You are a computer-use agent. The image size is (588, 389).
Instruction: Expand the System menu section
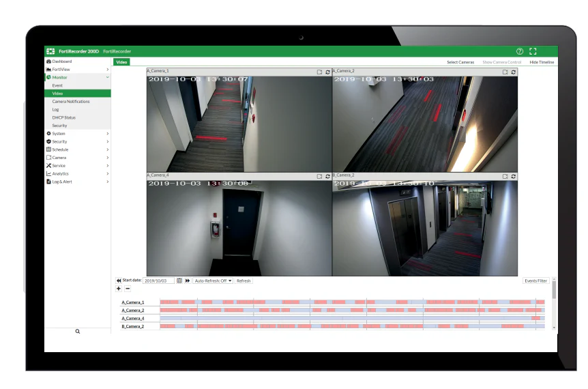pyautogui.click(x=78, y=134)
